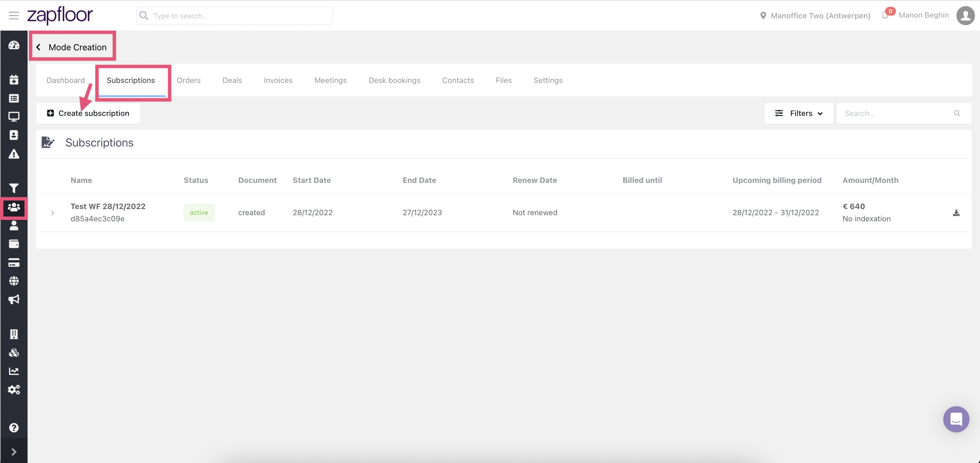Viewport: 980px width, 463px height.
Task: Open the analytics chart sidebar icon
Action: pyautogui.click(x=14, y=371)
